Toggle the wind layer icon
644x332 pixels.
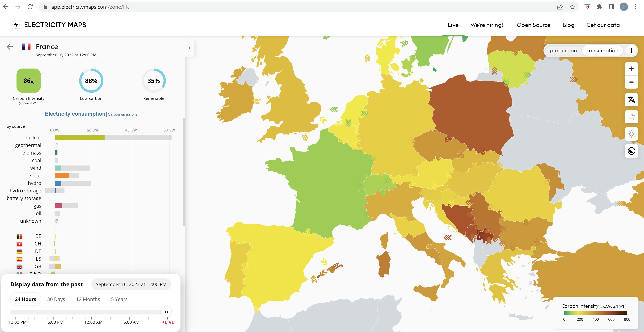pos(631,117)
